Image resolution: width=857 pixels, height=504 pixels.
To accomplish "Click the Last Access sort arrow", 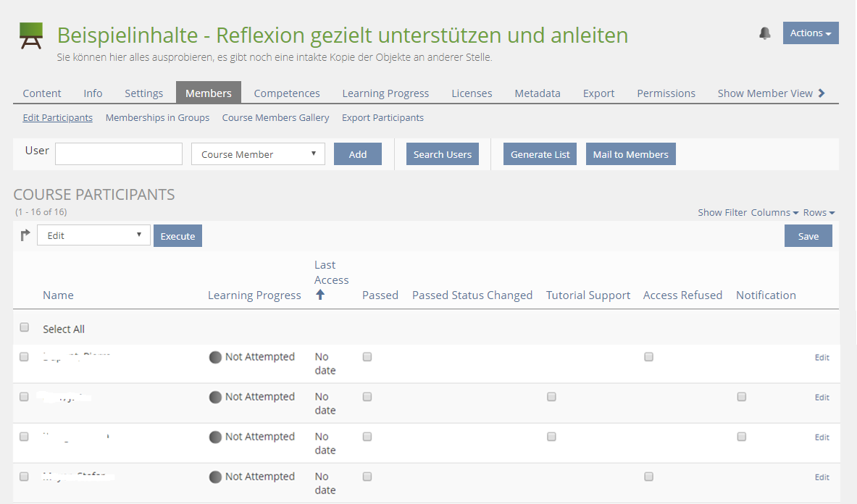I will point(320,295).
